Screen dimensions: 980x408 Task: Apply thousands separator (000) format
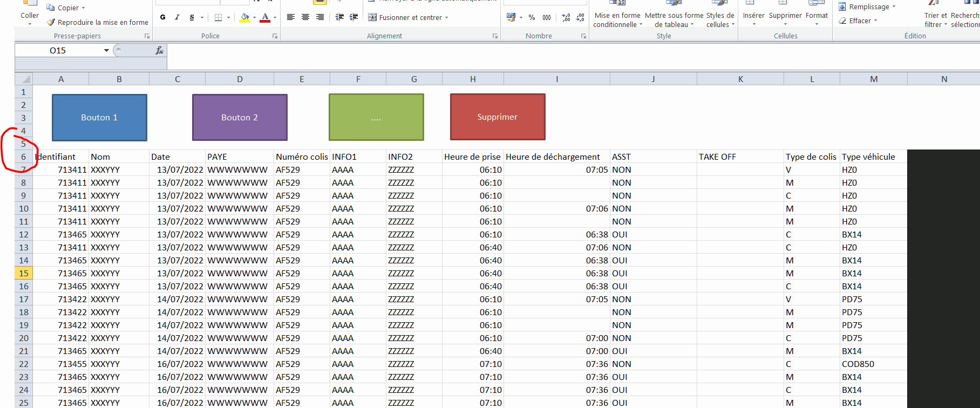[547, 17]
